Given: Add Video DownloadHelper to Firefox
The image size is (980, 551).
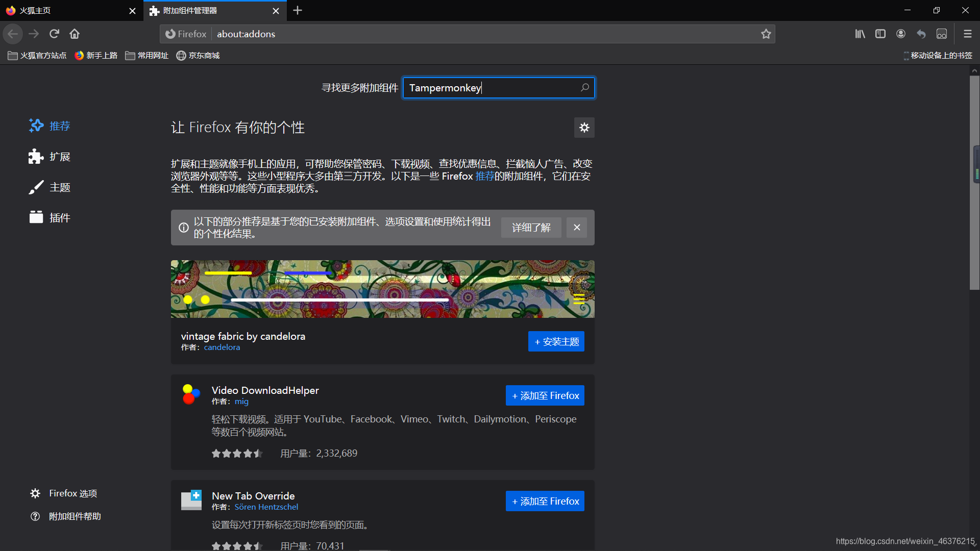Looking at the screenshot, I should coord(545,395).
